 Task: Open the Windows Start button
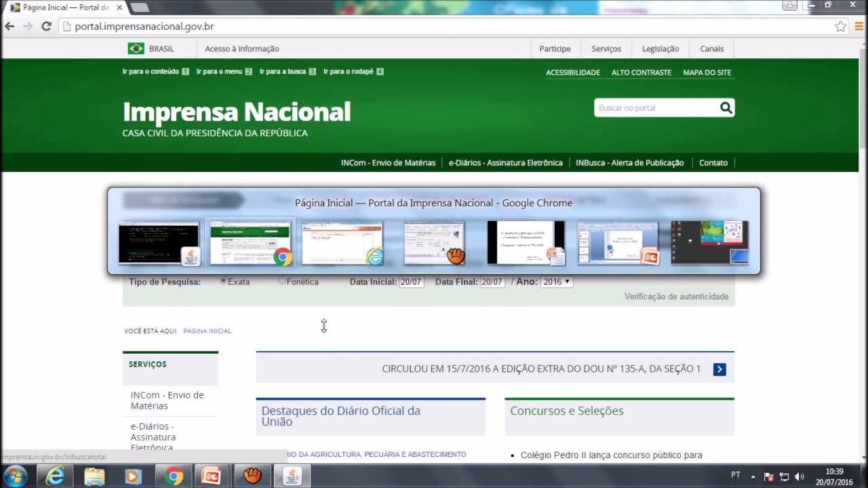pos(15,476)
